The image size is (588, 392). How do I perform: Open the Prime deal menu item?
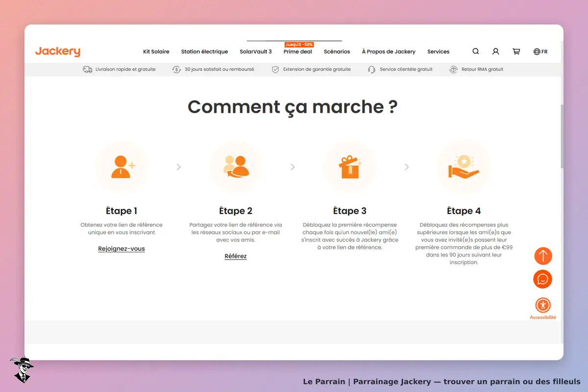(x=298, y=51)
